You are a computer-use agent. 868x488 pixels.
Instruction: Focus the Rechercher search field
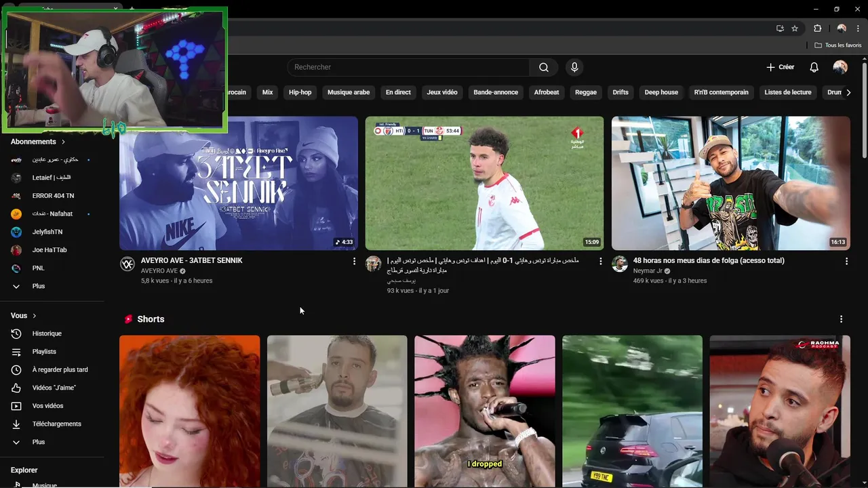pos(408,67)
